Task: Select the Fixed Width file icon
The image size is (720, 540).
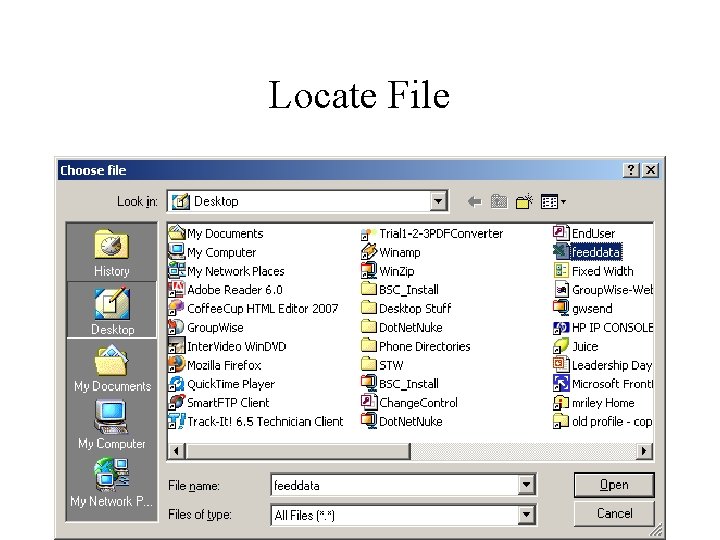Action: 561,270
